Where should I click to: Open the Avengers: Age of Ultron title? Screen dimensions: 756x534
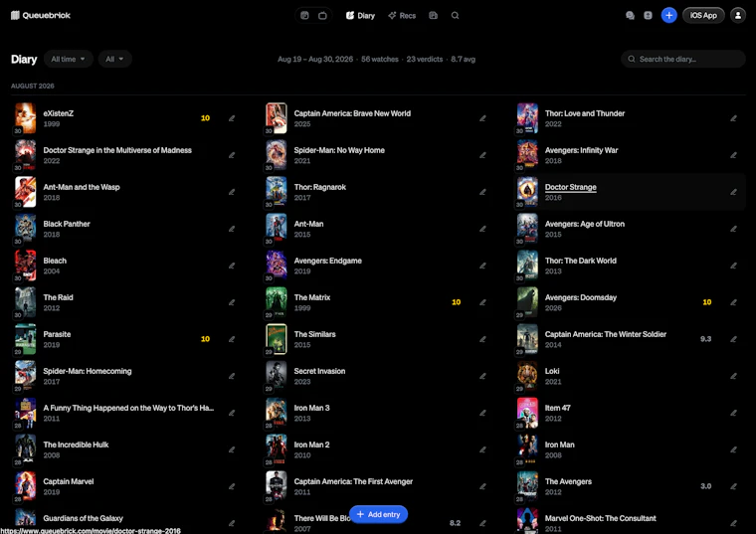pos(585,224)
